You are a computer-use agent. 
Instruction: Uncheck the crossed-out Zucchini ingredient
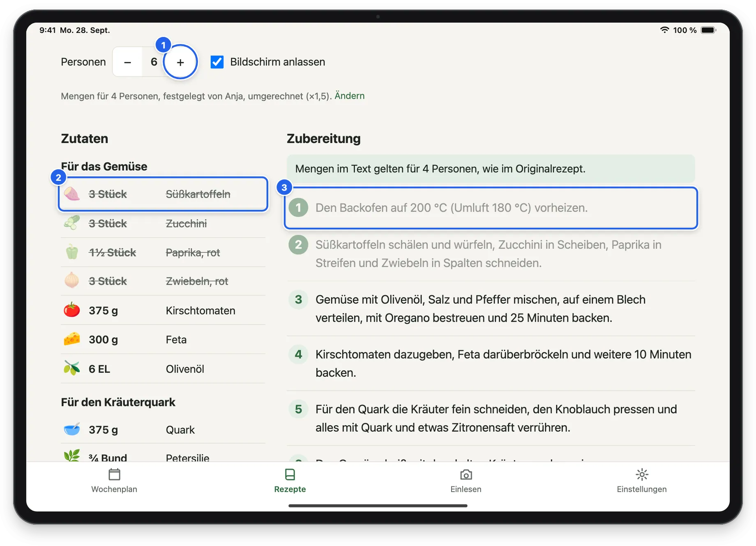click(x=163, y=223)
